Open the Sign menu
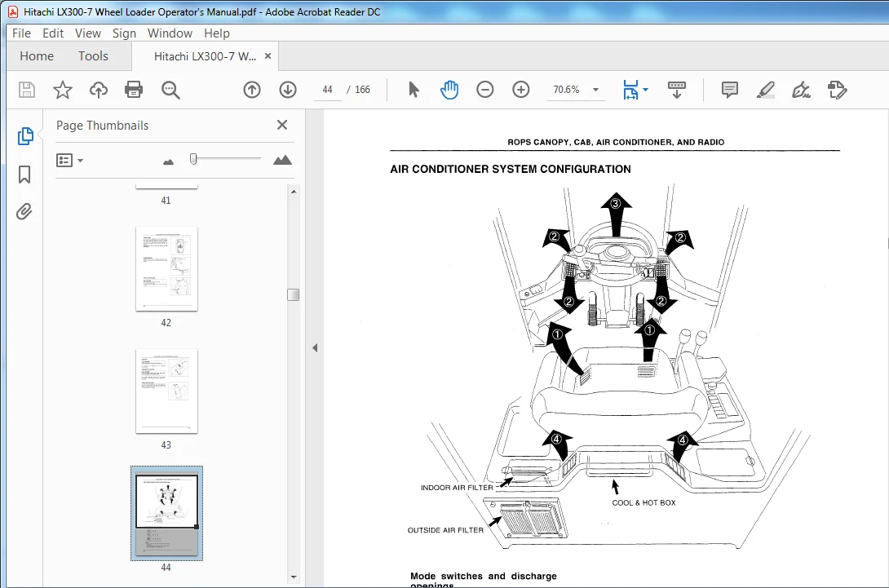Viewport: 889px width, 588px height. click(x=124, y=33)
